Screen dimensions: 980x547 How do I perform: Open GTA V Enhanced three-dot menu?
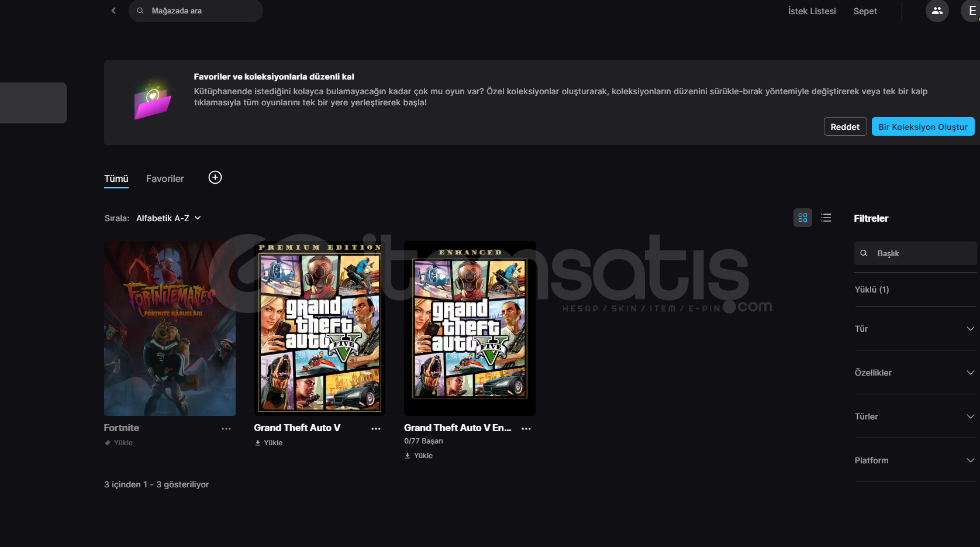[526, 429]
